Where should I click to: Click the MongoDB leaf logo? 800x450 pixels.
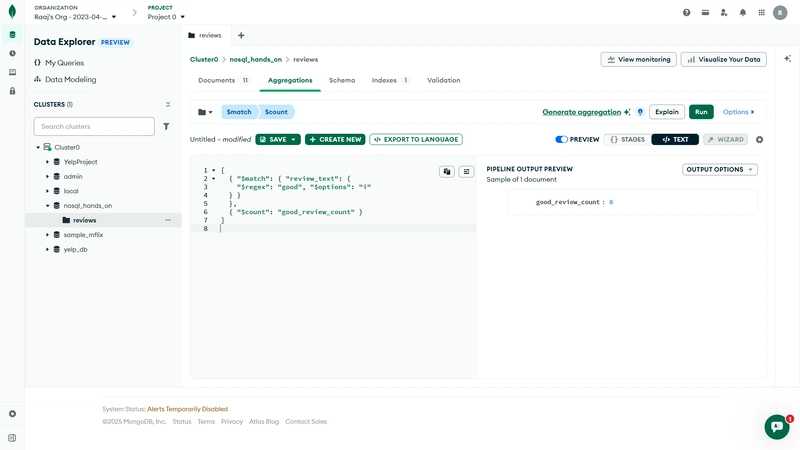[12, 12]
